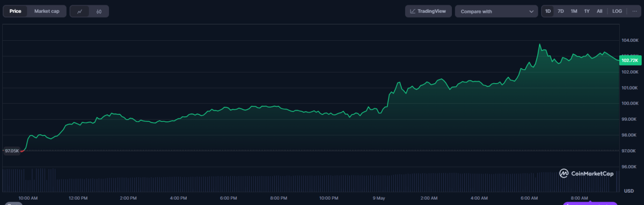Screen dimensions: 644x205
Task: Click the 97.05K opening price label
Action: (12, 151)
